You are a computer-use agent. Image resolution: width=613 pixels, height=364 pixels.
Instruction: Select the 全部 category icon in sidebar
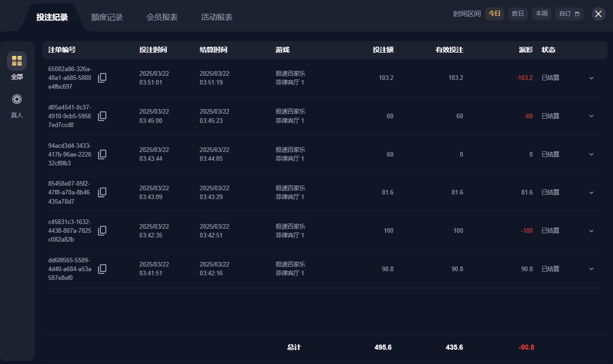click(x=17, y=61)
